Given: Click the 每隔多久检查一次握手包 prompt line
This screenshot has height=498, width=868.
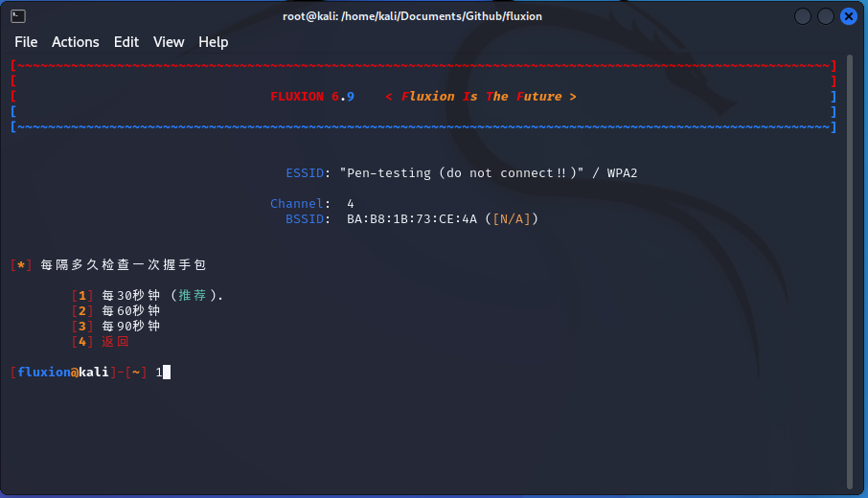Looking at the screenshot, I should point(108,265).
